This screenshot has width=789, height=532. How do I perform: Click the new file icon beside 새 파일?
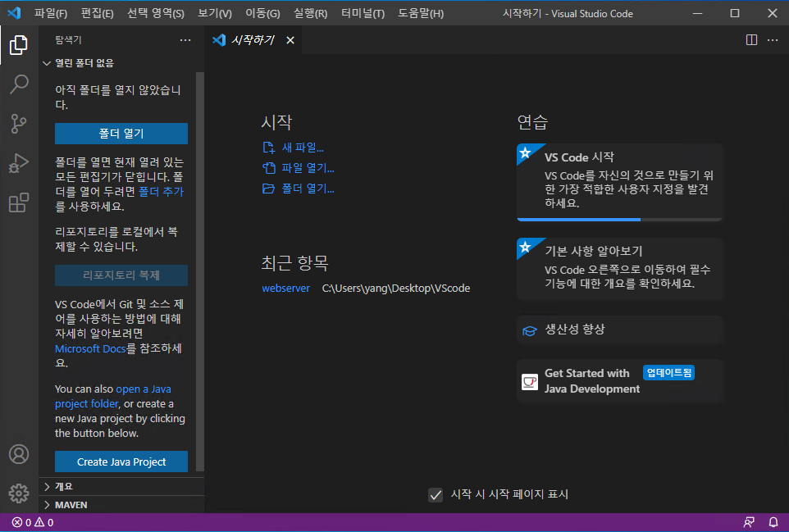(269, 148)
